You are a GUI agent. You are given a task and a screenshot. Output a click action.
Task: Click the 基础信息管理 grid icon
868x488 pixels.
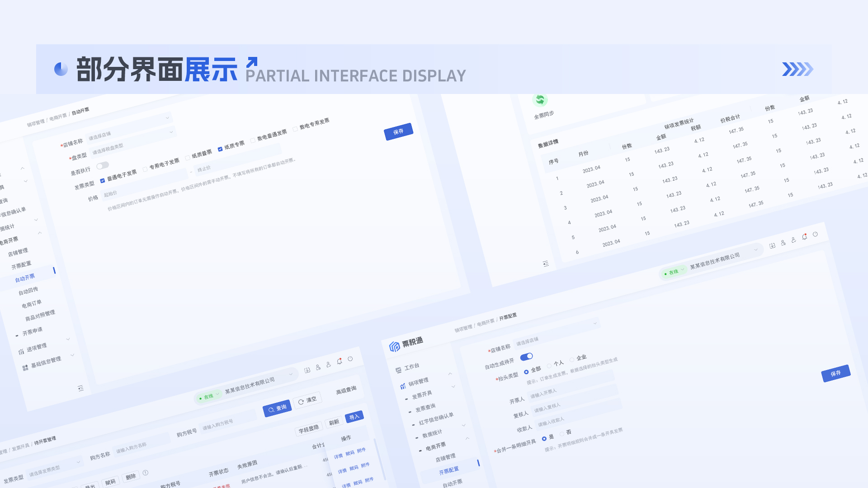point(25,368)
